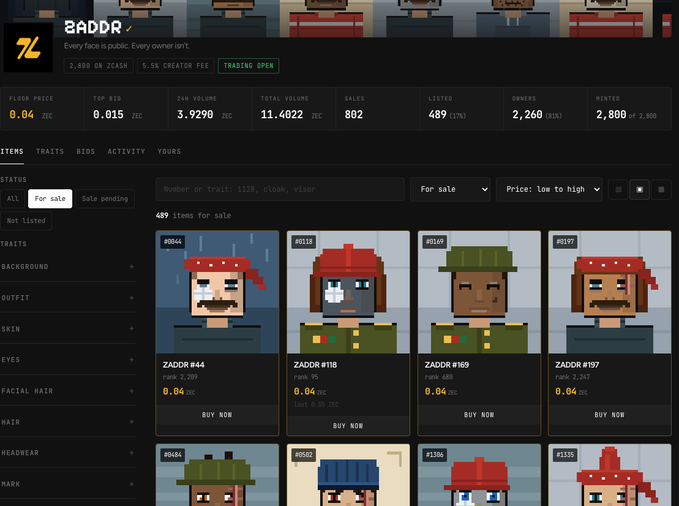Open ZADDR #169 portrait image
Image resolution: width=679 pixels, height=506 pixels.
479,292
